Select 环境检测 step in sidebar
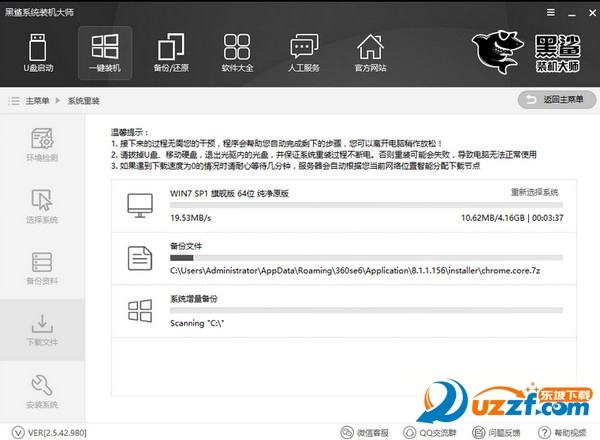 42,145
